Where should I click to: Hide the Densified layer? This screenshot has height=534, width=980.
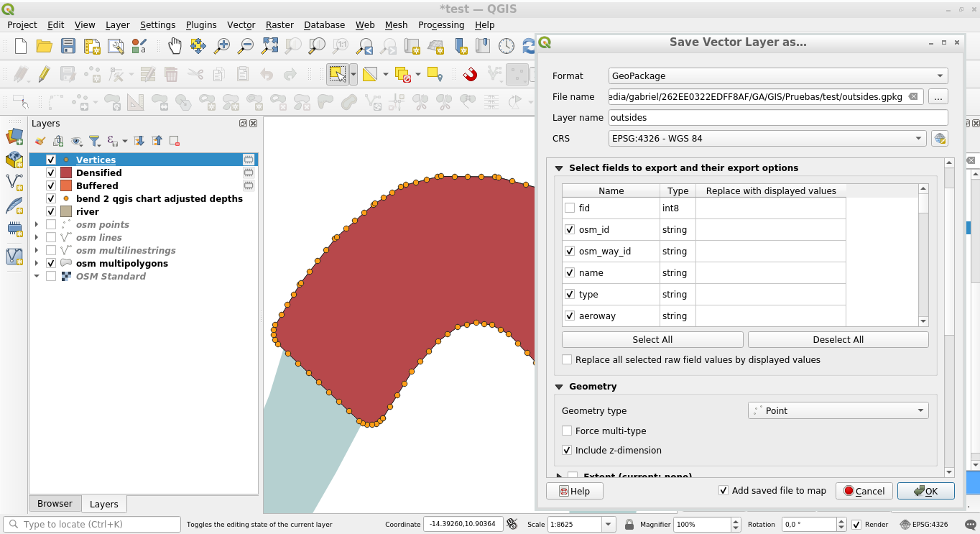pos(51,172)
